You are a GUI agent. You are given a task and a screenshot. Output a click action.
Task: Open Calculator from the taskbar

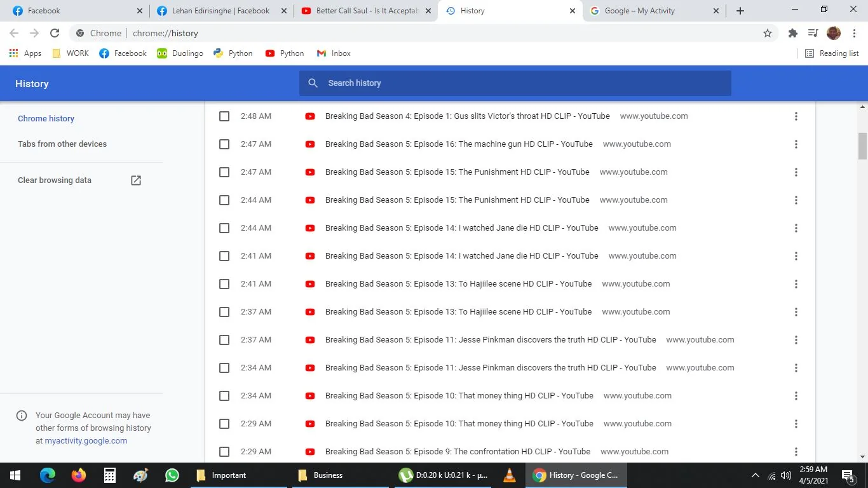(x=110, y=475)
